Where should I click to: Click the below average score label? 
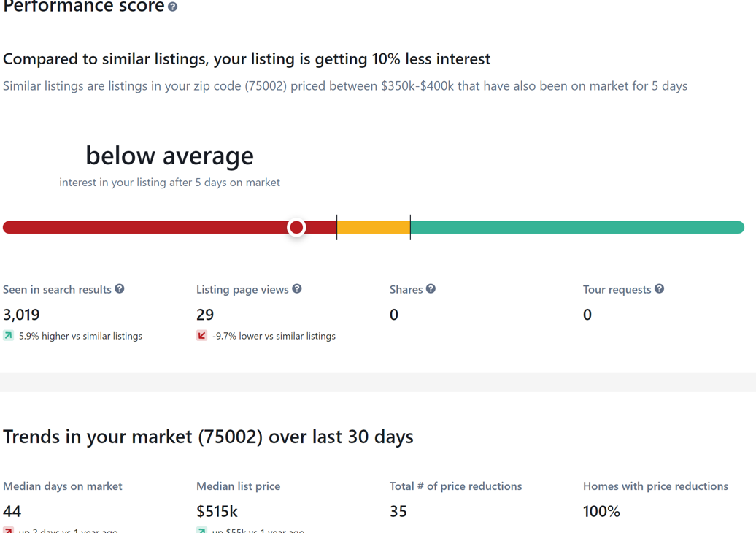170,156
